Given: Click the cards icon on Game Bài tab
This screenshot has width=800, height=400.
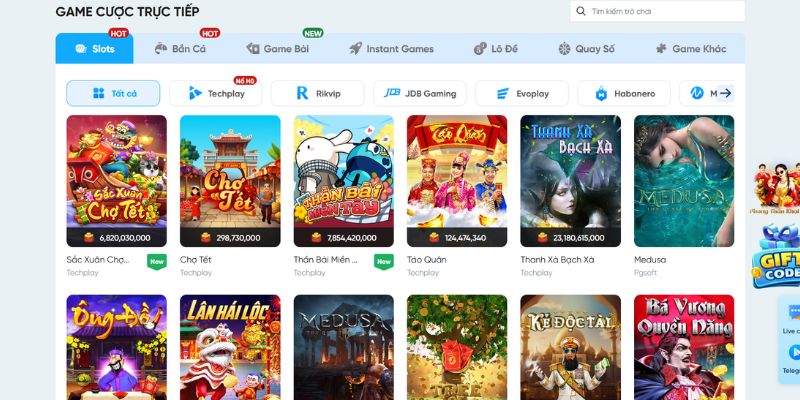Looking at the screenshot, I should coord(253,48).
